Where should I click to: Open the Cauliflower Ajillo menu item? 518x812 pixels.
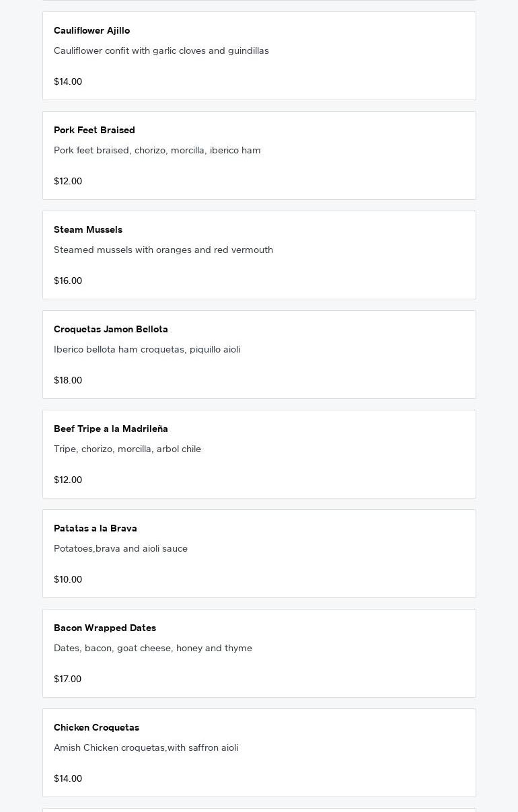coord(259,56)
